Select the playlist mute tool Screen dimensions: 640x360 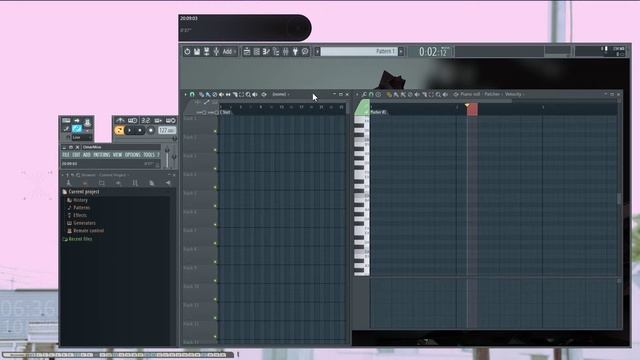(221, 95)
